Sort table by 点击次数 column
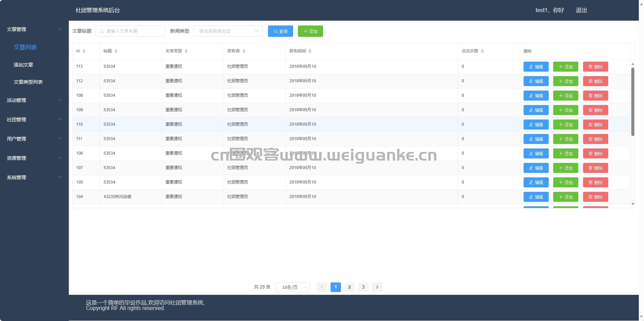The height and width of the screenshot is (321, 644). click(482, 51)
